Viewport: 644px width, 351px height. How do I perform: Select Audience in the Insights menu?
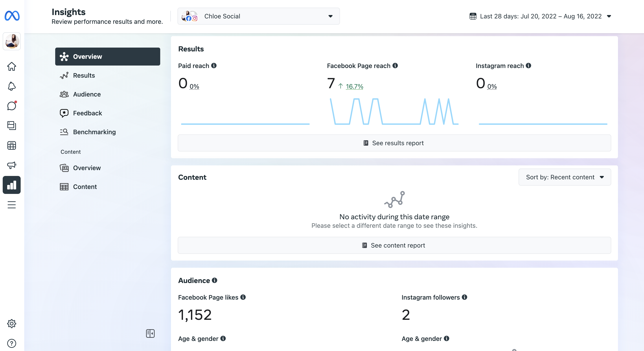(87, 94)
